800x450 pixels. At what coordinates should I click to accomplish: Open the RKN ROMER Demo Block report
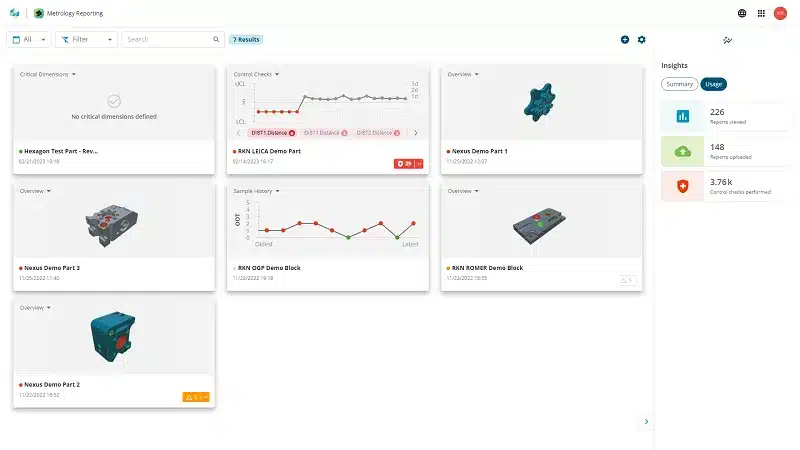[x=487, y=268]
